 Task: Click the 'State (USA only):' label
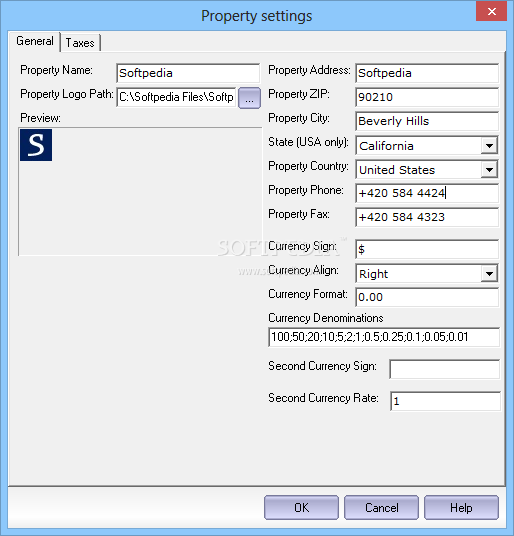pyautogui.click(x=308, y=142)
